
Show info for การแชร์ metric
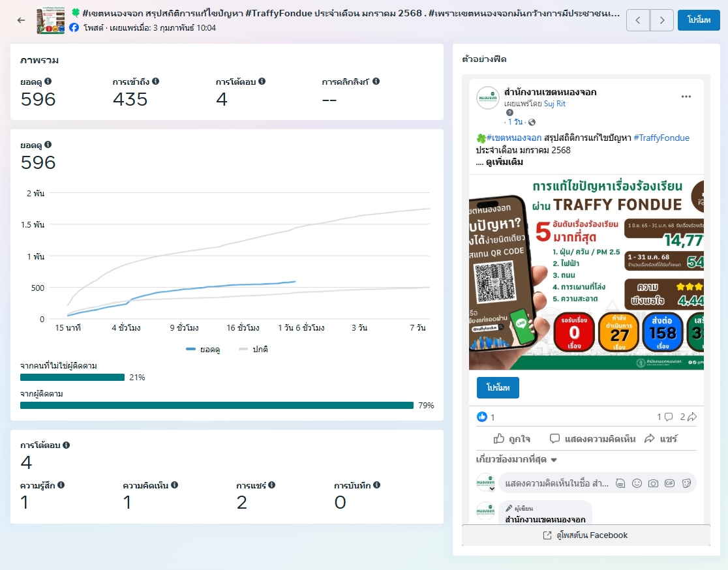point(271,485)
